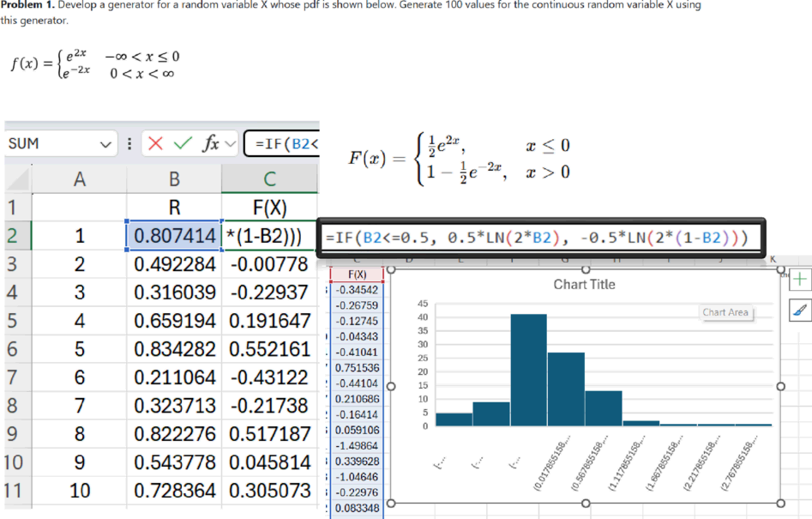This screenshot has width=812, height=519.
Task: Click the F(X) header cell in C1
Action: tap(269, 208)
